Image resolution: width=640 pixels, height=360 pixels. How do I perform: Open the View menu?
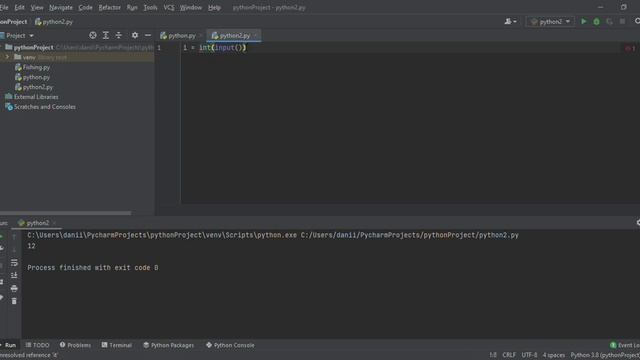tap(37, 7)
